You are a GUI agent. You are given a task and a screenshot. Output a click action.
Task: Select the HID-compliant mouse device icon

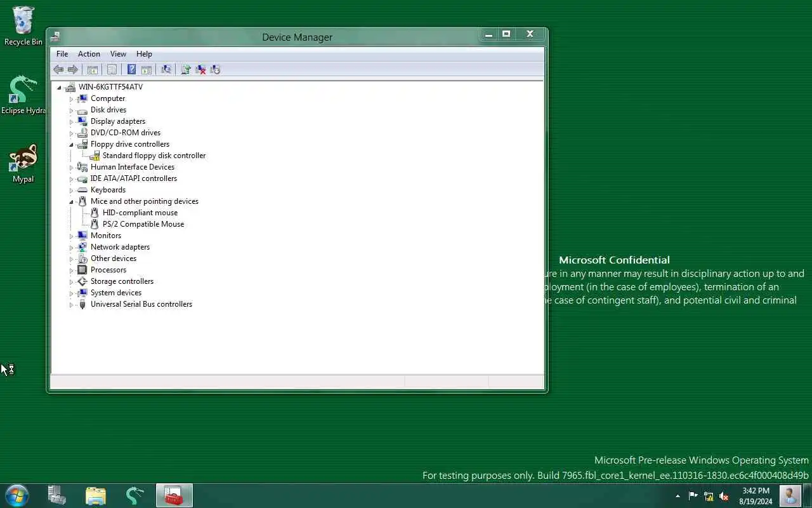(95, 213)
